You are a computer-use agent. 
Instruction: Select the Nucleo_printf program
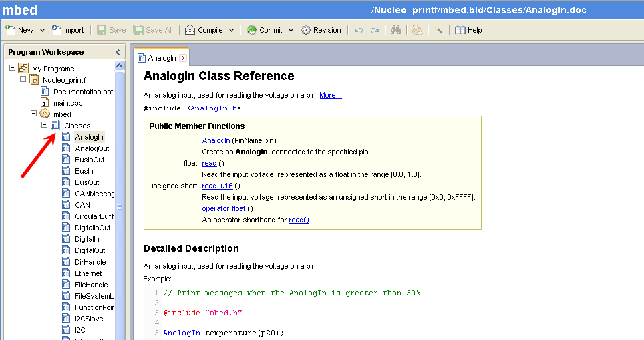pos(64,80)
